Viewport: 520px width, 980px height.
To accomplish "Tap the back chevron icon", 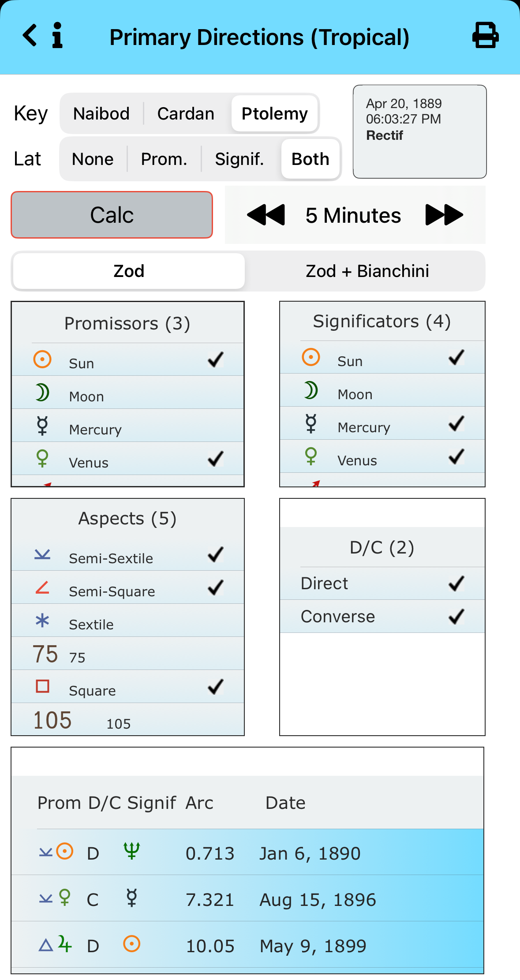I will (30, 35).
